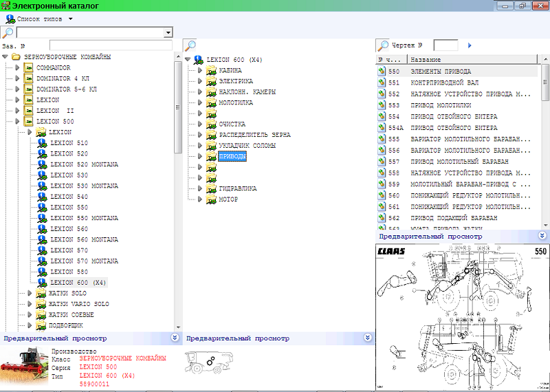Select УКЛАДЧИК СОЛОМЫ group
The width and height of the screenshot is (550, 392).
[x=247, y=146]
